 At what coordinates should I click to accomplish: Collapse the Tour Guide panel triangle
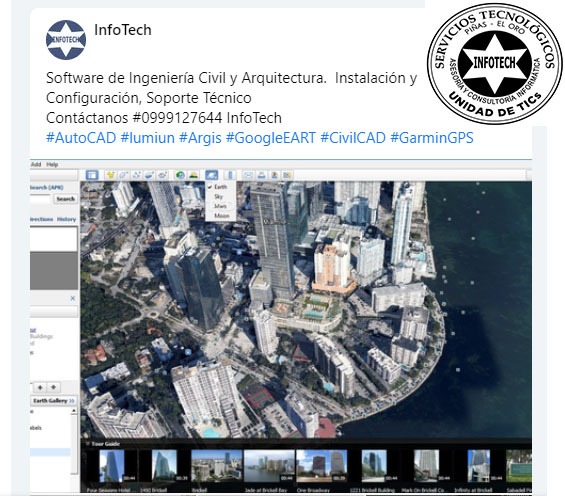(87, 444)
